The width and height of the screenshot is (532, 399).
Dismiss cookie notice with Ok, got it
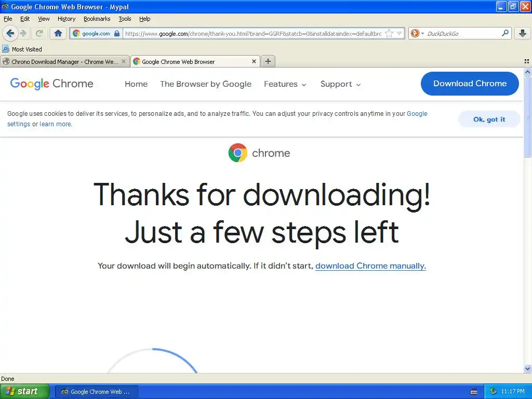(x=489, y=119)
